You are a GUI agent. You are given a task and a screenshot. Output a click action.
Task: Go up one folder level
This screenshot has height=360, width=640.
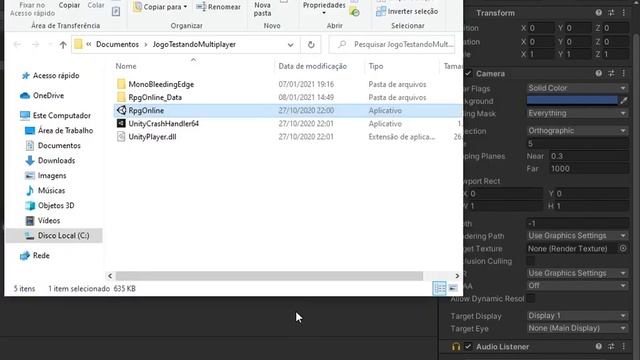(63, 45)
